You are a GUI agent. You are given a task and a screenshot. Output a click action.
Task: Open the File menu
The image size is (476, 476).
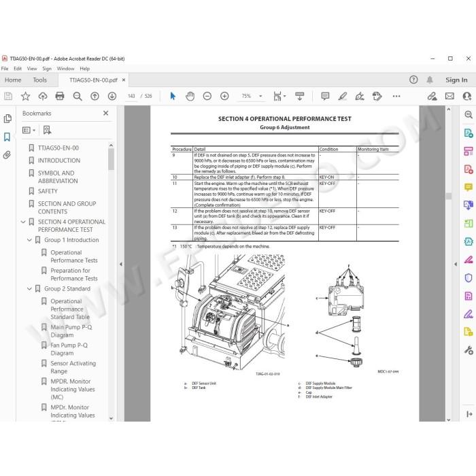coord(5,69)
